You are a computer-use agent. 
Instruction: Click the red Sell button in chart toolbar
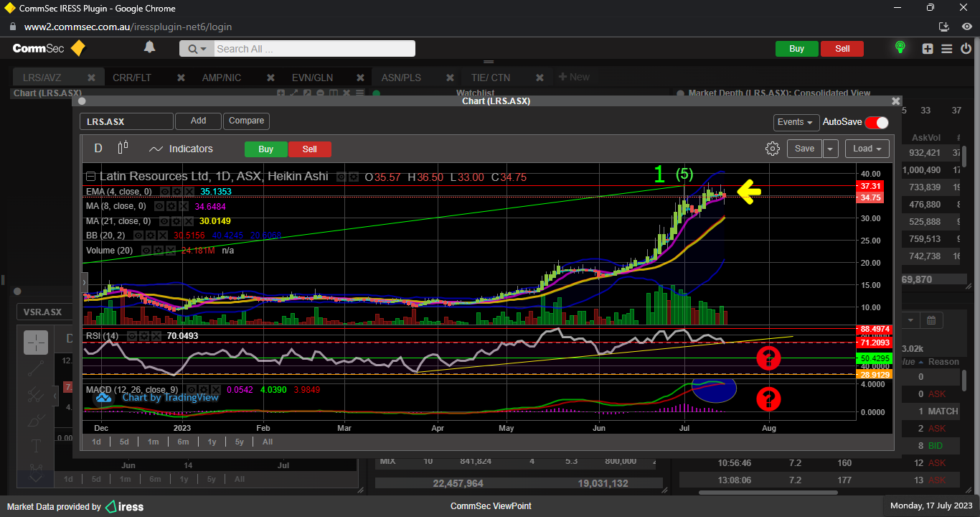pos(309,149)
